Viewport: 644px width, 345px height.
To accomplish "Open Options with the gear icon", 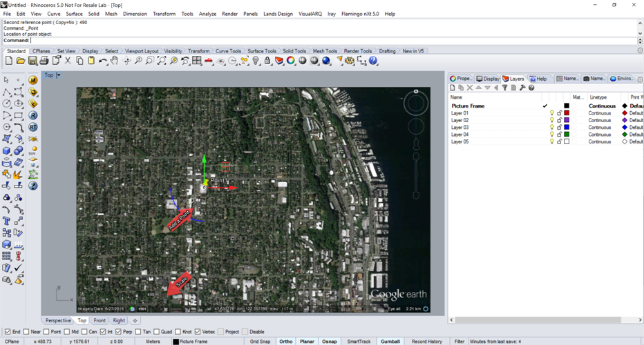I will tap(350, 61).
